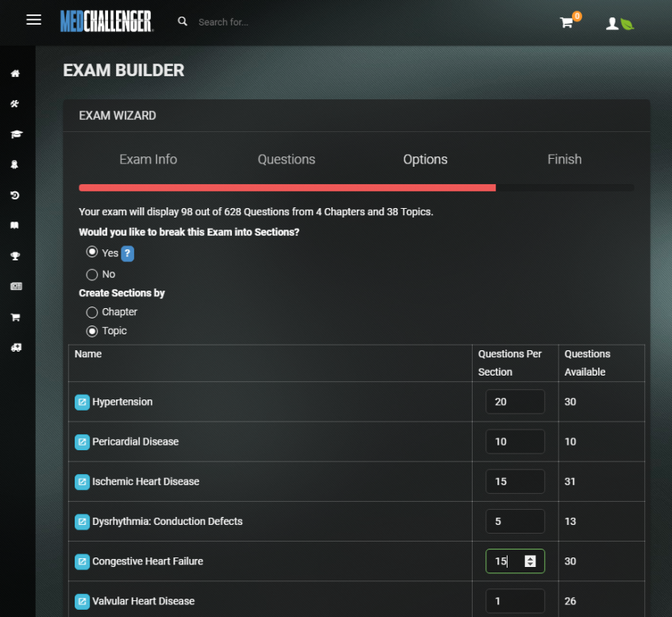The image size is (672, 617).
Task: Click the Hypertension topic name
Action: pyautogui.click(x=122, y=402)
